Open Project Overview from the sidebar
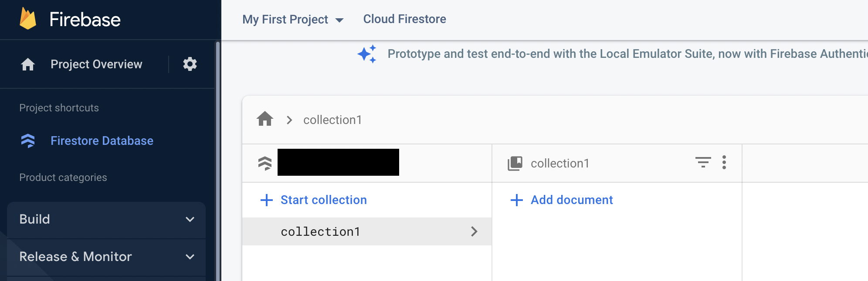Viewport: 868px width, 281px height. pos(96,64)
